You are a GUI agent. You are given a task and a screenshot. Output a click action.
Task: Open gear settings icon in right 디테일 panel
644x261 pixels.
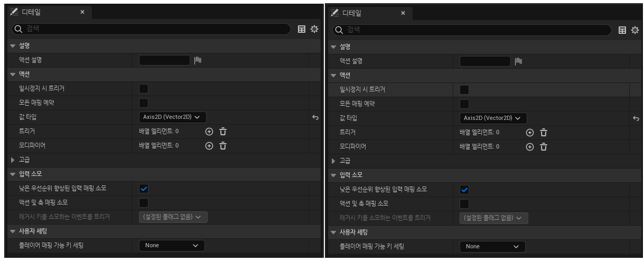[x=635, y=30]
